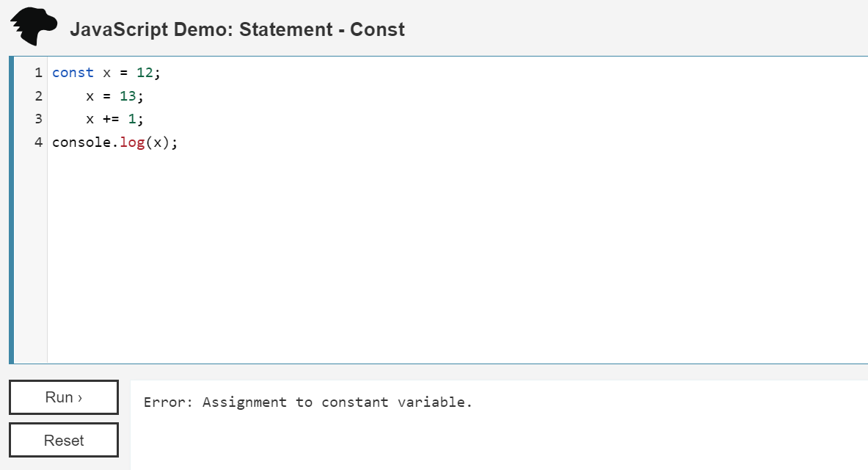Viewport: 868px width, 470px height.
Task: Click the number 13 on line two
Action: click(128, 96)
